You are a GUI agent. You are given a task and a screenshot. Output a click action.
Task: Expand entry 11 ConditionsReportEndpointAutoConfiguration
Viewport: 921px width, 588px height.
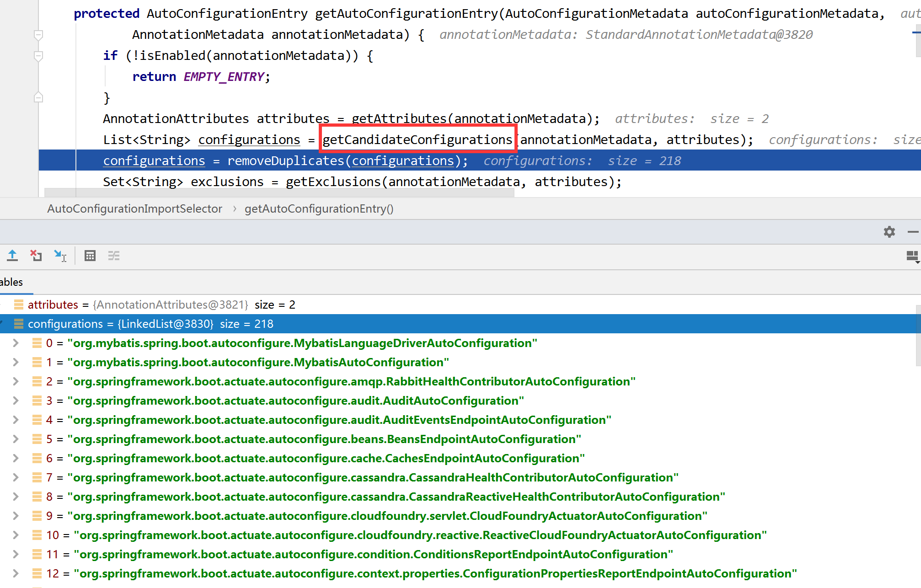[x=16, y=554]
